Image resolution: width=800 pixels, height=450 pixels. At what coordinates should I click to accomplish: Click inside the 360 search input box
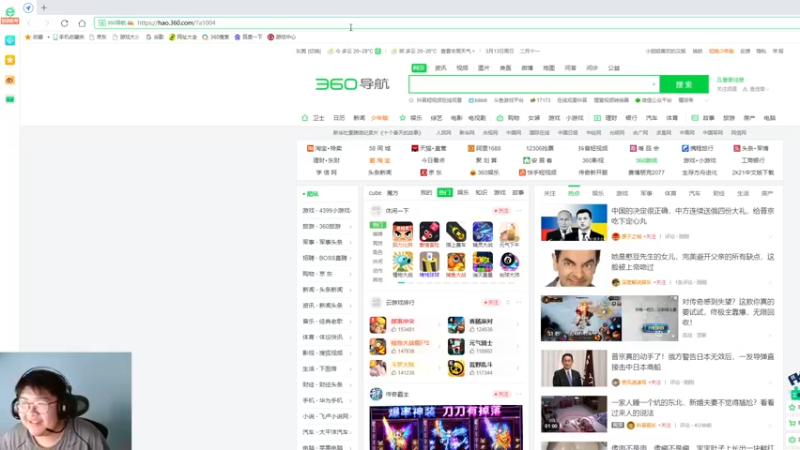[529, 84]
